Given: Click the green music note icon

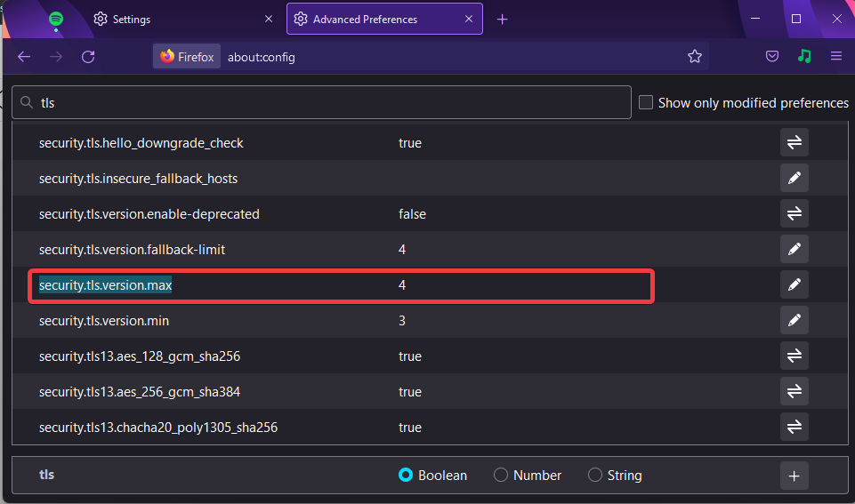Looking at the screenshot, I should click(804, 56).
